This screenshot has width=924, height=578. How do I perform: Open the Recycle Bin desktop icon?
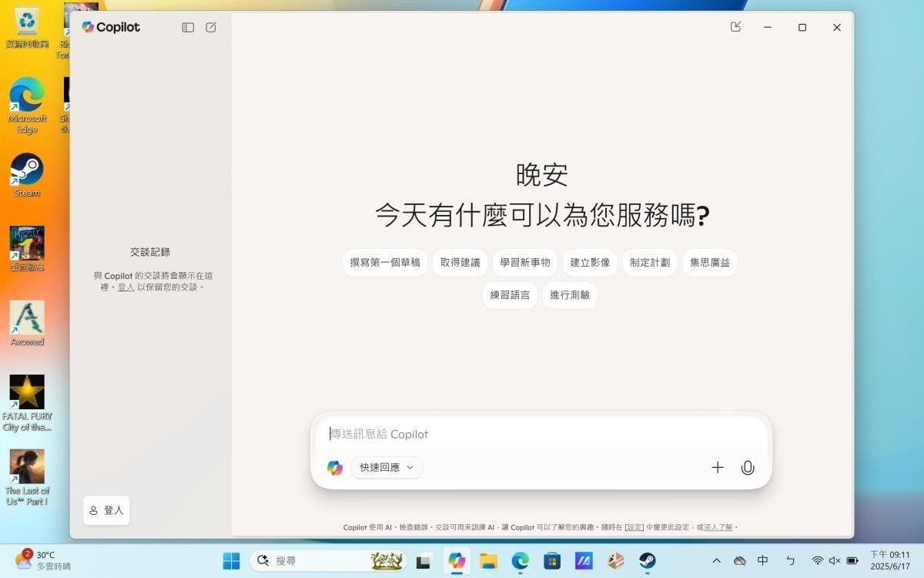(x=27, y=28)
